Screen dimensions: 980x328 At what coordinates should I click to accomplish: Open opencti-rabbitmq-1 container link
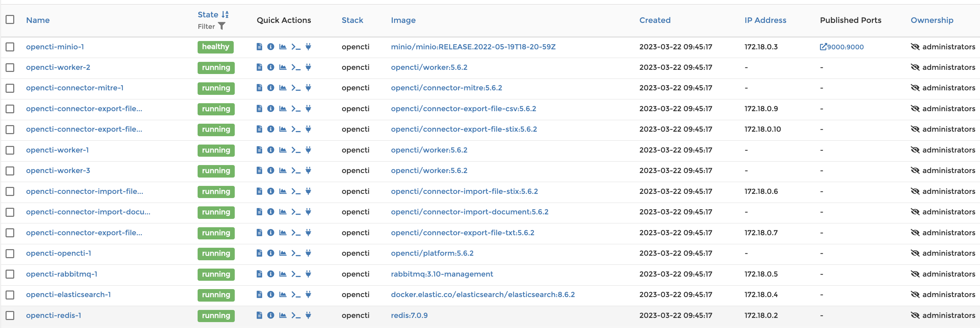pyautogui.click(x=61, y=274)
